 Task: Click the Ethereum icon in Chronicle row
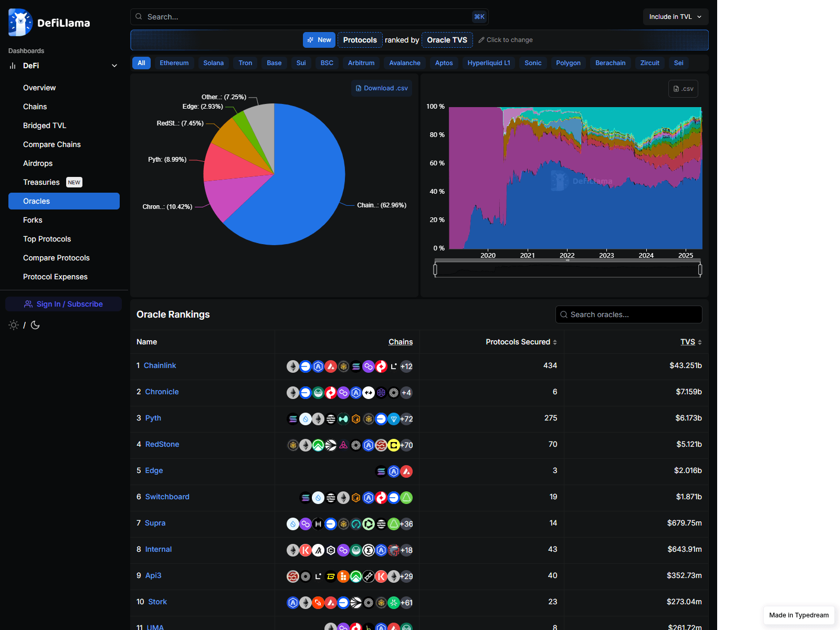tap(293, 393)
